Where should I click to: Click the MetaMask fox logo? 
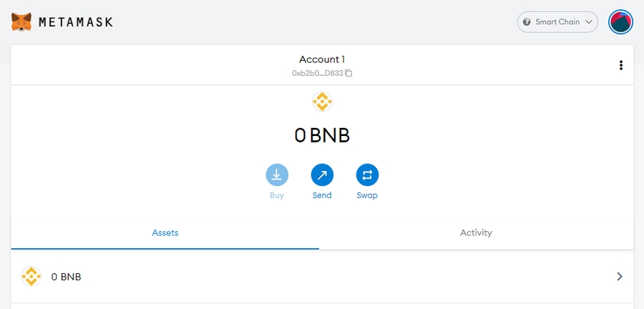point(21,21)
